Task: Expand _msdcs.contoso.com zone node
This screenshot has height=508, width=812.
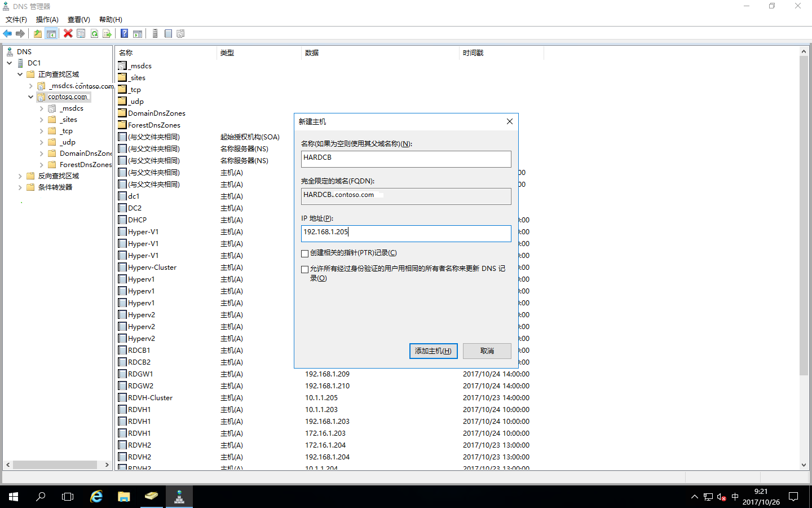Action: point(30,86)
